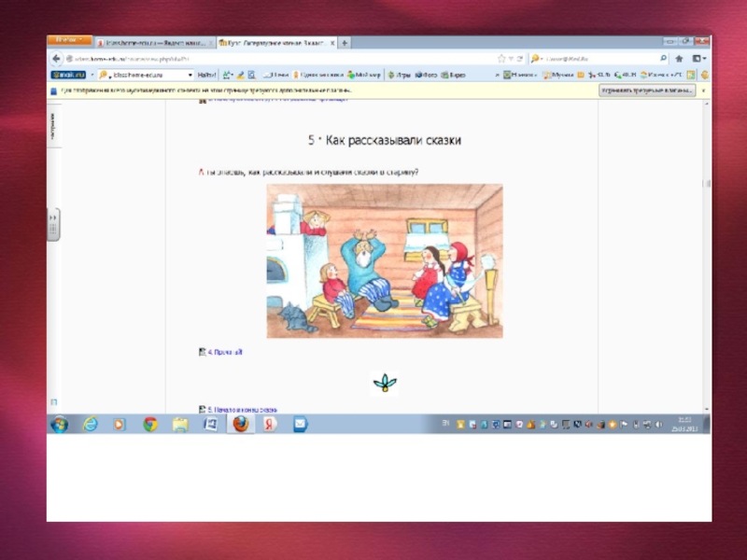Launch Internet Explorer from the taskbar
Screen dimensions: 747x560
click(90, 425)
